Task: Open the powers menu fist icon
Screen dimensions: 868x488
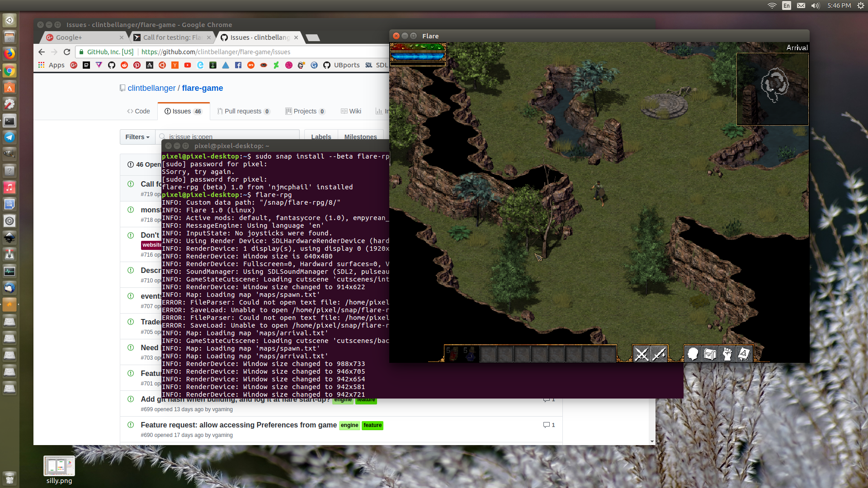Action: pos(727,354)
